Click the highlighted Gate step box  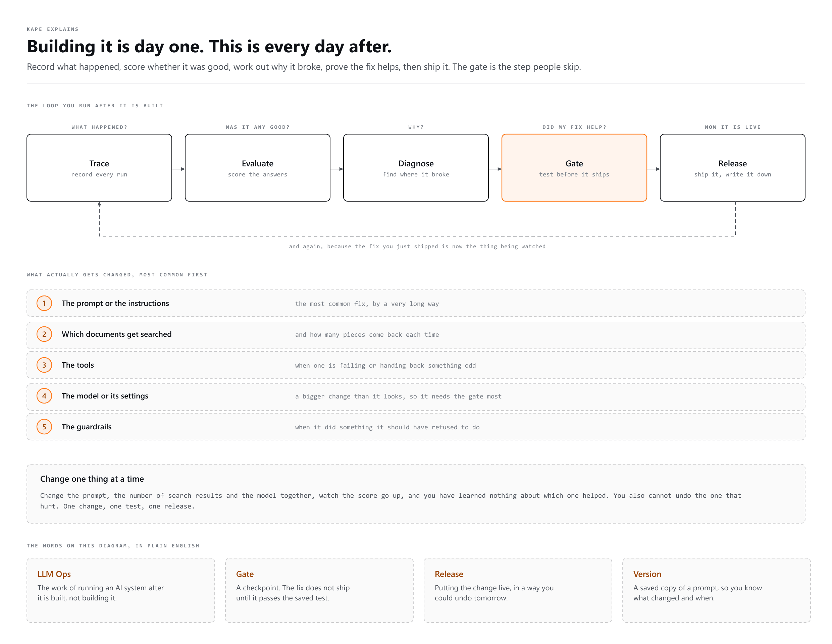[574, 168]
